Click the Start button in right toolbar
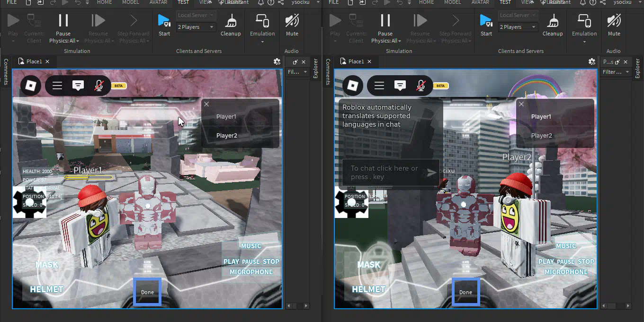Image resolution: width=644 pixels, height=322 pixels. [x=486, y=25]
